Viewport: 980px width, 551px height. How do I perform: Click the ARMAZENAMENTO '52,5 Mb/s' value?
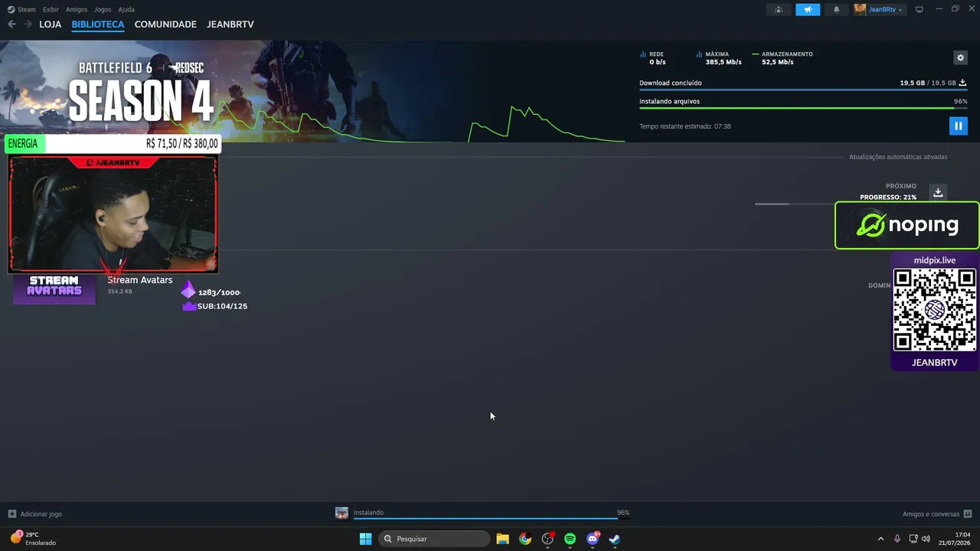pos(778,62)
